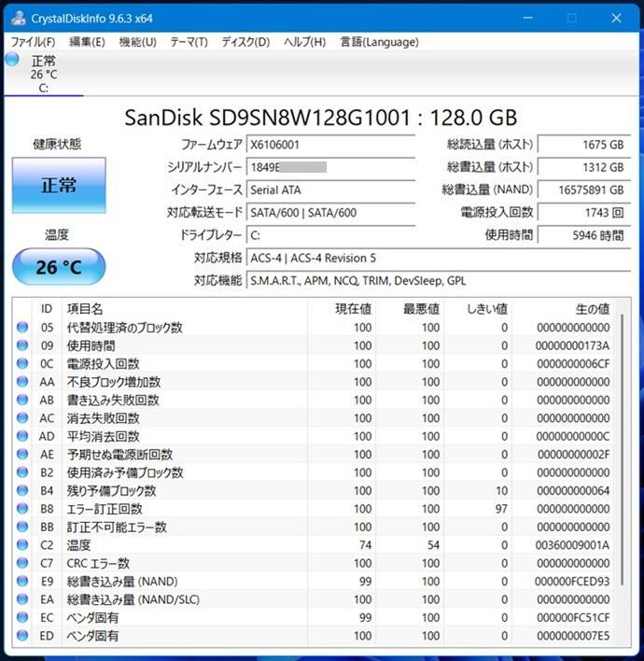
Task: Click the Serial ATA interface field
Action: pyautogui.click(x=330, y=190)
